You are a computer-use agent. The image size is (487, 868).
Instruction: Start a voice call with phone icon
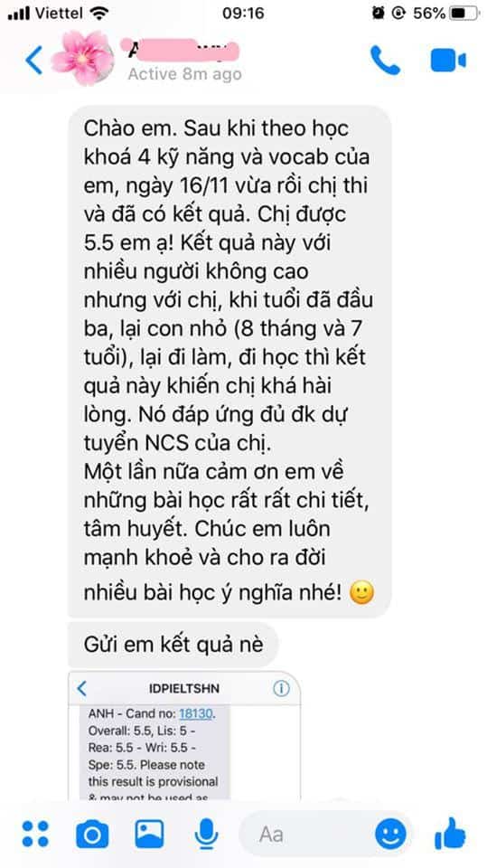pyautogui.click(x=385, y=60)
